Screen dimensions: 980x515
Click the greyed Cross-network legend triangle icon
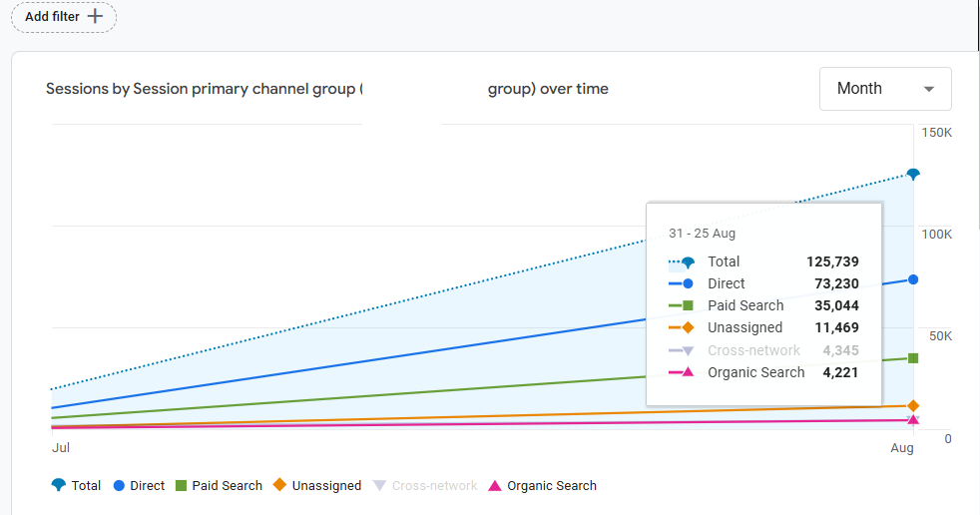point(379,486)
